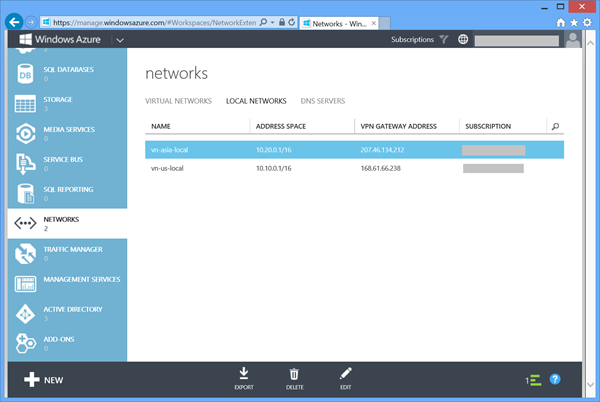This screenshot has height=402, width=600.
Task: Select the vn-us-local row name
Action: (167, 168)
